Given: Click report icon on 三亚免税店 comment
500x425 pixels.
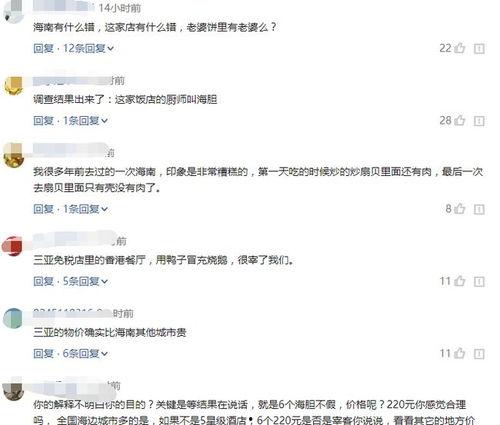Looking at the screenshot, I should pyautogui.click(x=479, y=282).
